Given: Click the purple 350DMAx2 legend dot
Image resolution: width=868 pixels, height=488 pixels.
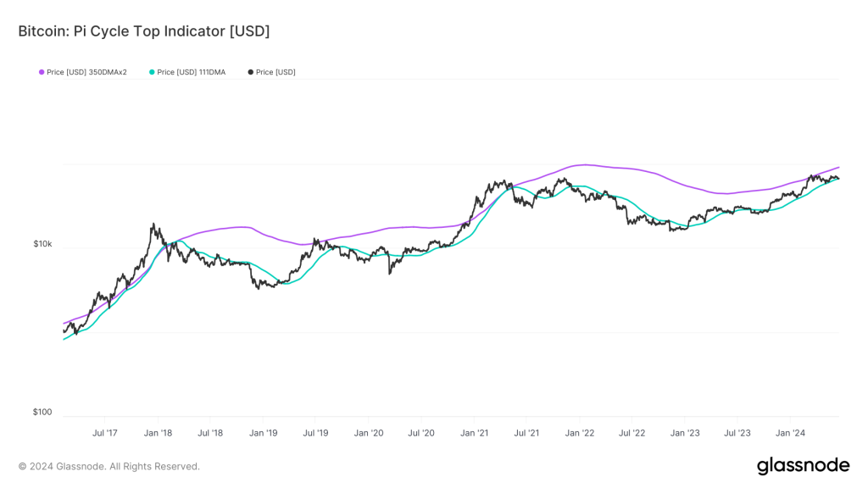Looking at the screenshot, I should click(42, 72).
